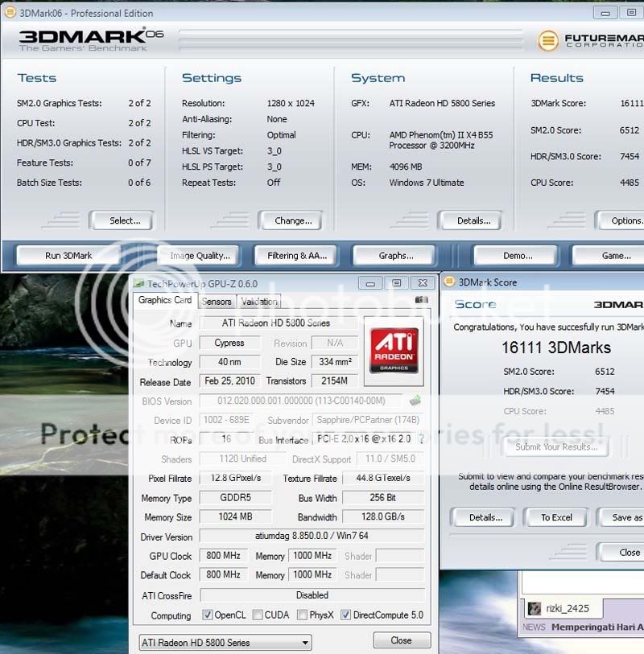
Task: Toggle the OpenCL checkbox
Action: pyautogui.click(x=207, y=615)
